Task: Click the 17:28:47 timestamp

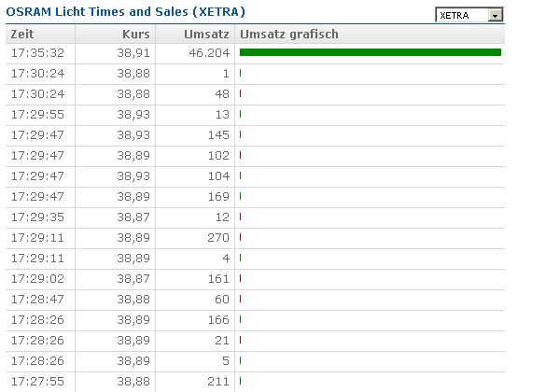Action: tap(37, 299)
